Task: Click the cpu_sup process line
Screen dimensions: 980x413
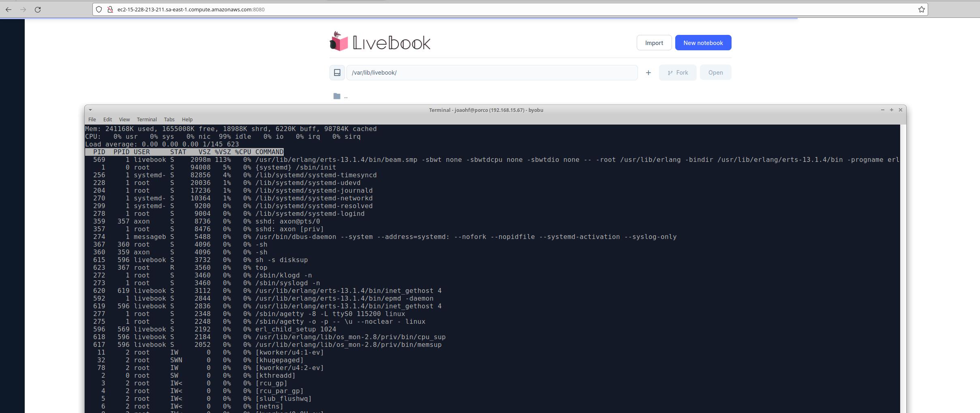Action: 265,337
